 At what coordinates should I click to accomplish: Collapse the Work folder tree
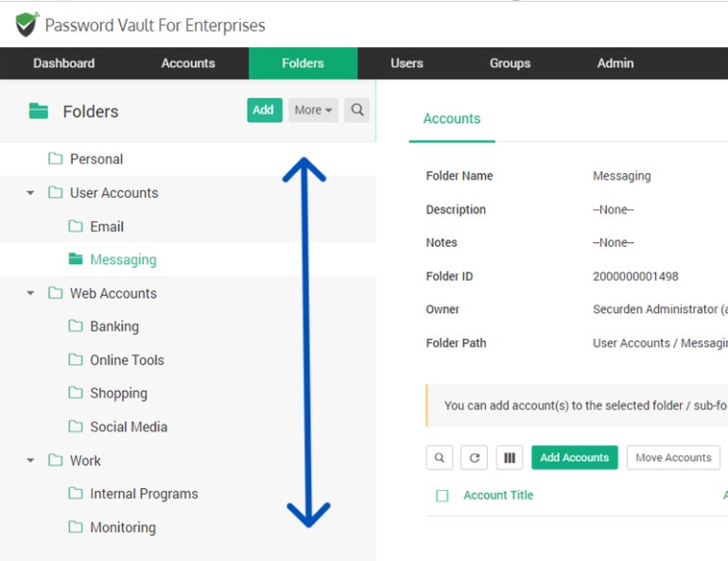pyautogui.click(x=30, y=461)
